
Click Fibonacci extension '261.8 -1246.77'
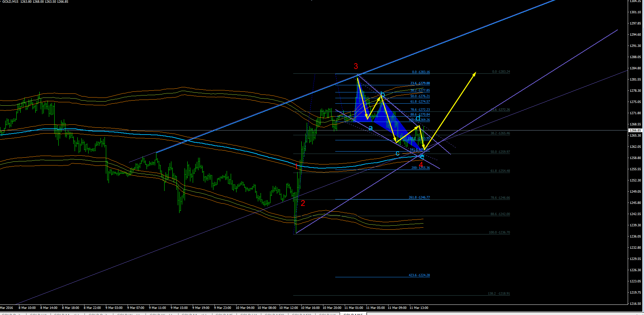[419, 197]
